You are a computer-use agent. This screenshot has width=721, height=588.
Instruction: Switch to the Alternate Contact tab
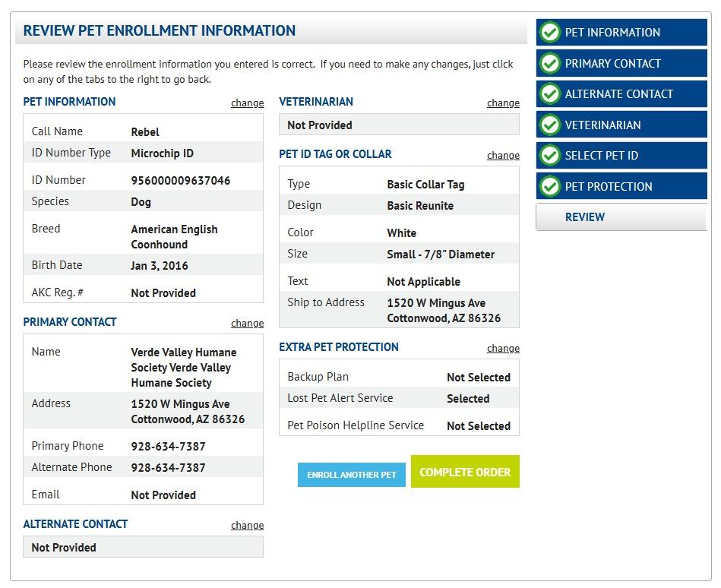point(618,94)
